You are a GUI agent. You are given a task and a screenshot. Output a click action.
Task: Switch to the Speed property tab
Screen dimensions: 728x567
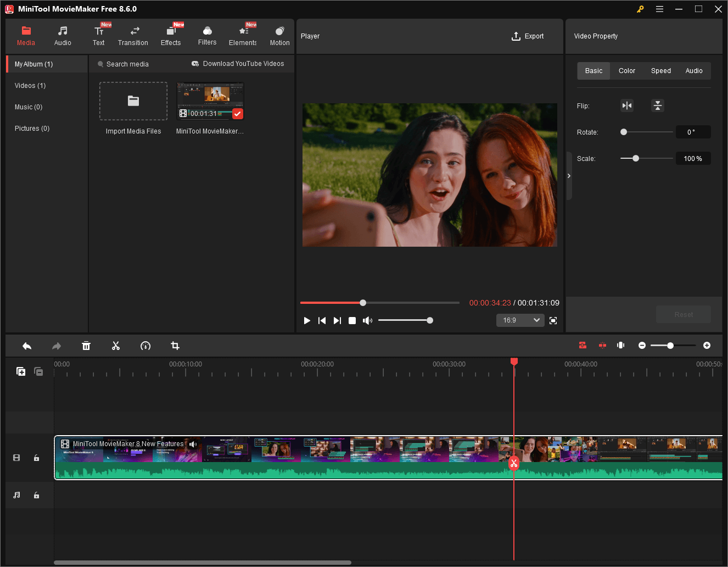click(661, 71)
